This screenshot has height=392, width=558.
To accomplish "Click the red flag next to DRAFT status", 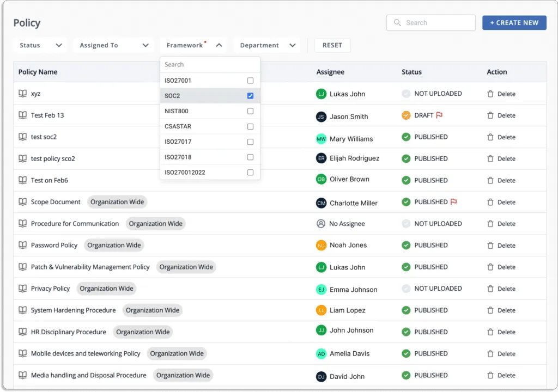I will (439, 115).
